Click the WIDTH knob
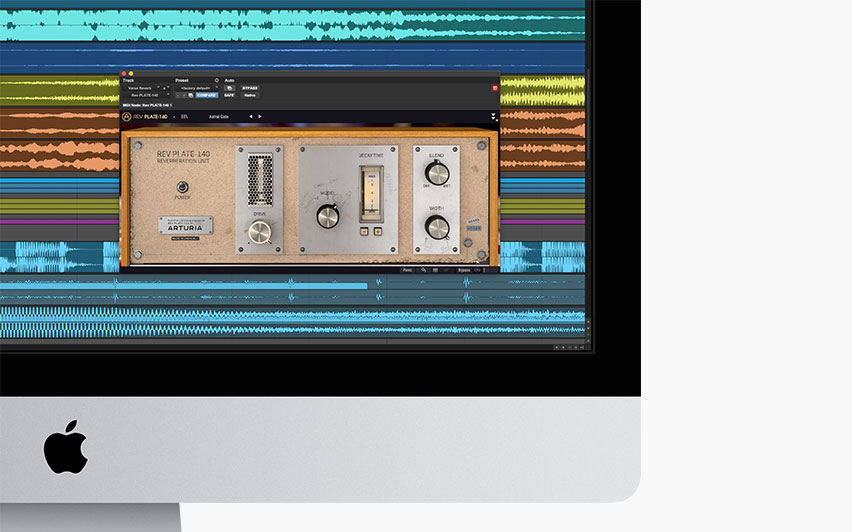This screenshot has height=532, width=852. (x=437, y=227)
